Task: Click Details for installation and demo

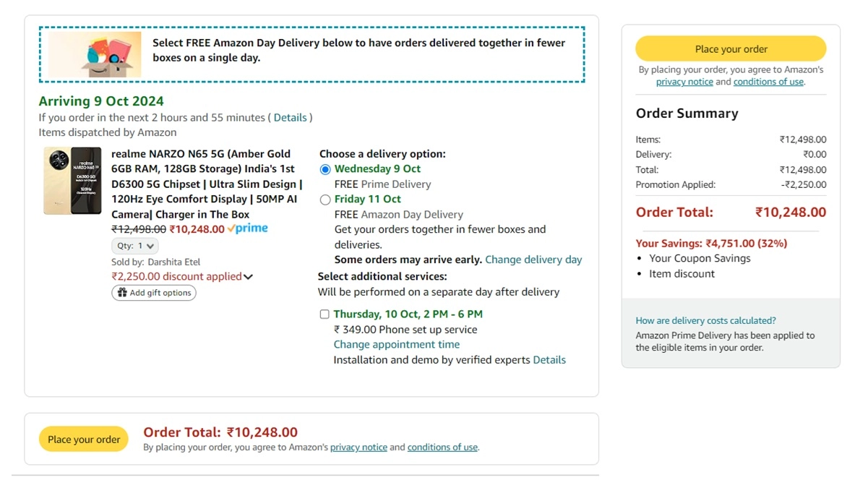Action: (549, 359)
